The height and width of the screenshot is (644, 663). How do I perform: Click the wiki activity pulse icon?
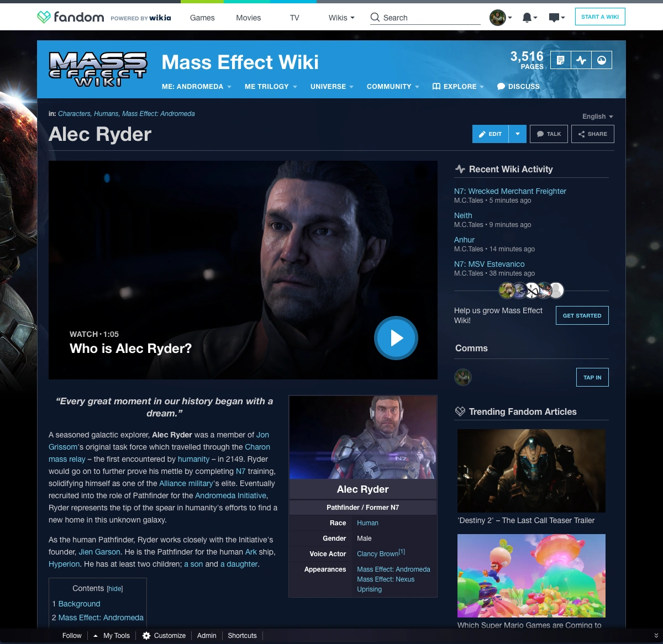582,60
